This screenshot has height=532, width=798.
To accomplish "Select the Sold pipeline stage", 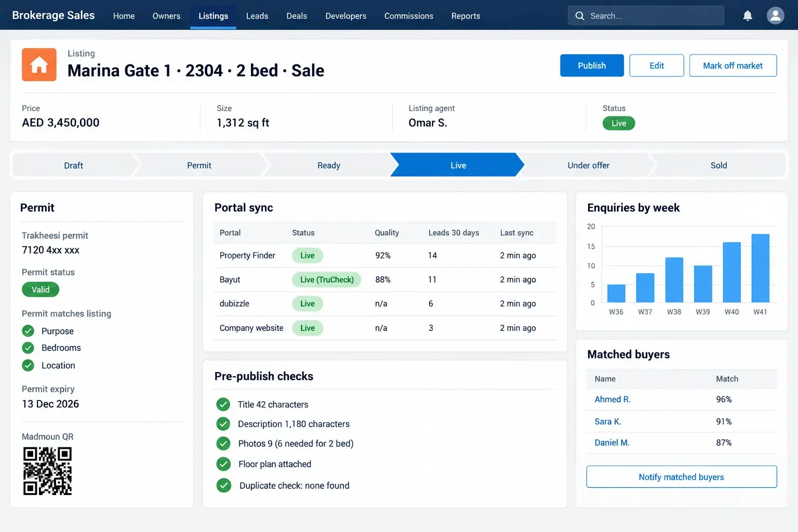I will [719, 165].
